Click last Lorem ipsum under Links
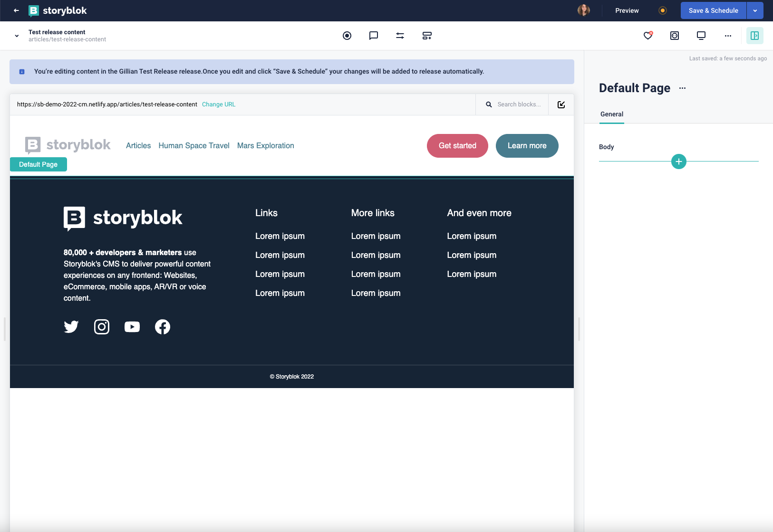Image resolution: width=773 pixels, height=532 pixels. point(280,293)
